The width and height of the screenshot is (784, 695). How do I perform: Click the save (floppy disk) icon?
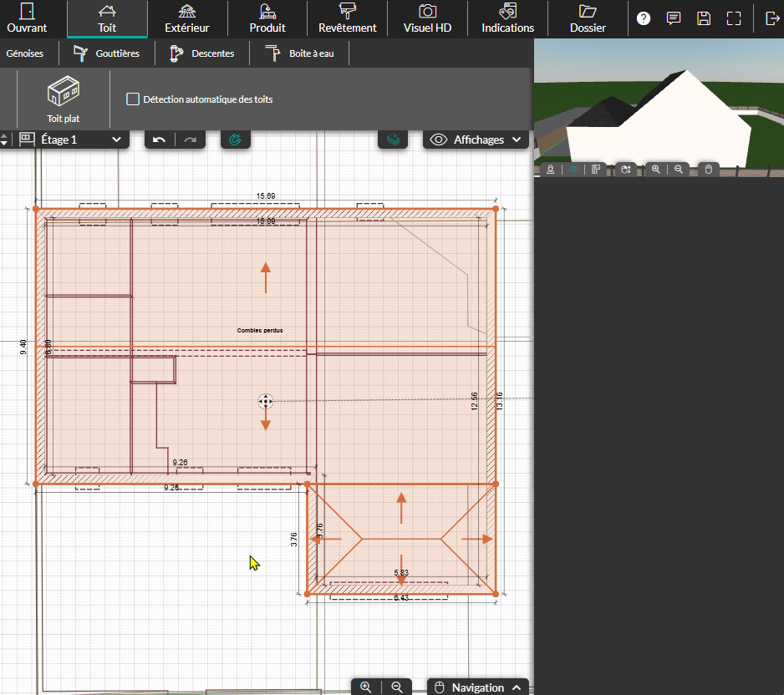[x=704, y=18]
